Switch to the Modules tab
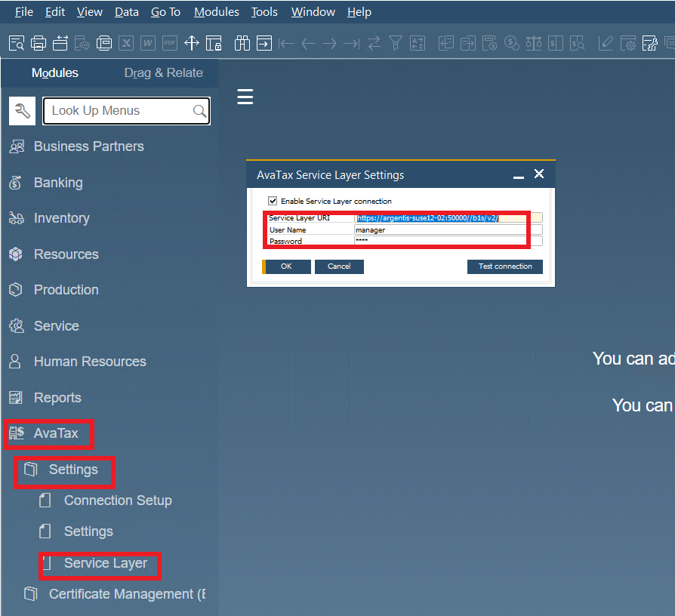Image resolution: width=675 pixels, height=616 pixels. point(55,72)
